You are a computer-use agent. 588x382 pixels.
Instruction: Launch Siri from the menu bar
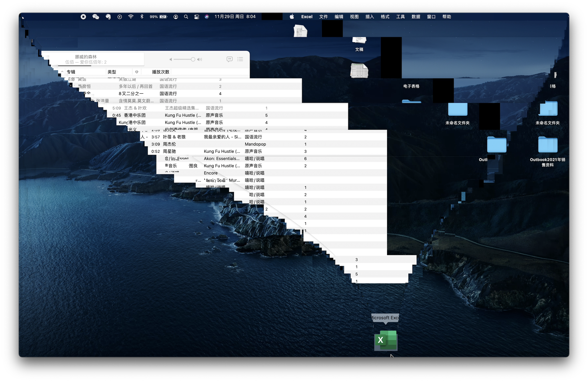pos(207,17)
